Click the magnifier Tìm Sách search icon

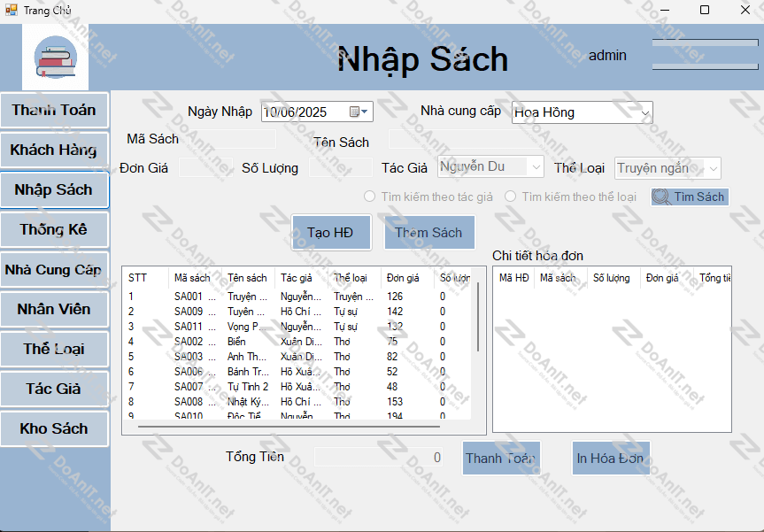661,197
